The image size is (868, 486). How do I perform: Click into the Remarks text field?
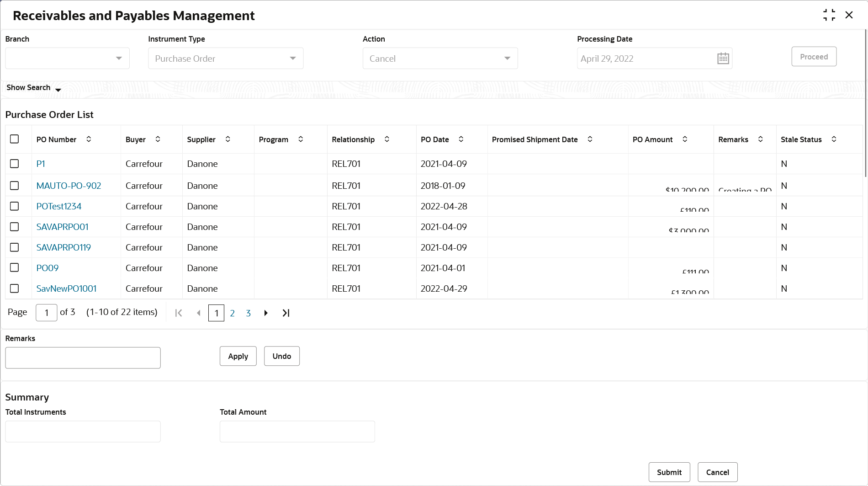click(x=83, y=358)
